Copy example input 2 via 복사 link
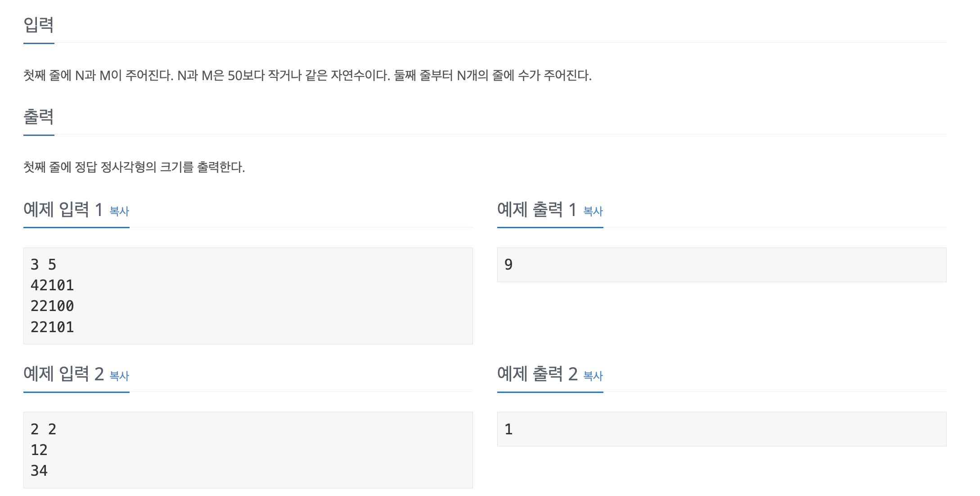 [119, 376]
